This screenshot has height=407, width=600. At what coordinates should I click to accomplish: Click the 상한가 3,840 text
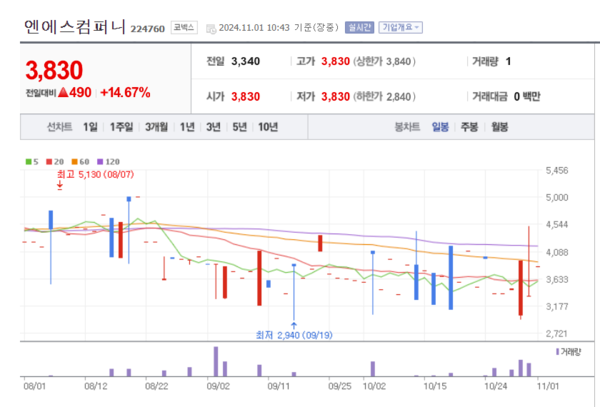click(x=384, y=62)
